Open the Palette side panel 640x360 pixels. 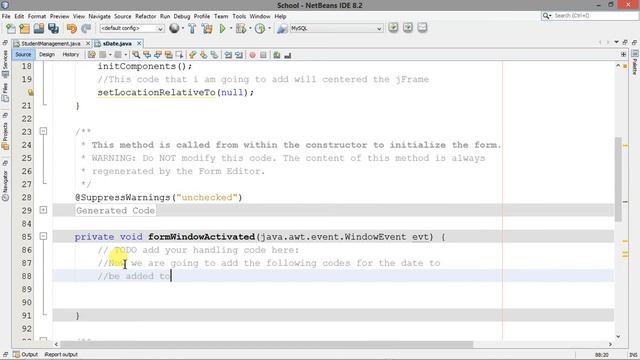[x=635, y=63]
